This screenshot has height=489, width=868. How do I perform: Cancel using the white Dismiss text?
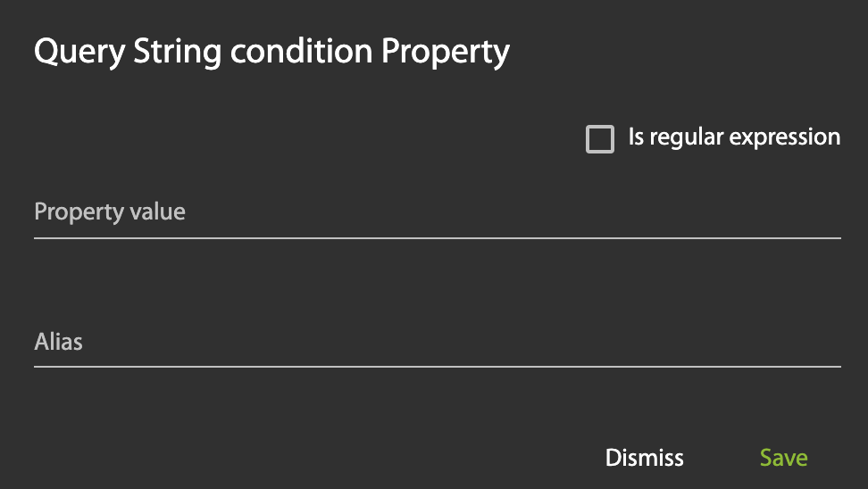point(644,458)
